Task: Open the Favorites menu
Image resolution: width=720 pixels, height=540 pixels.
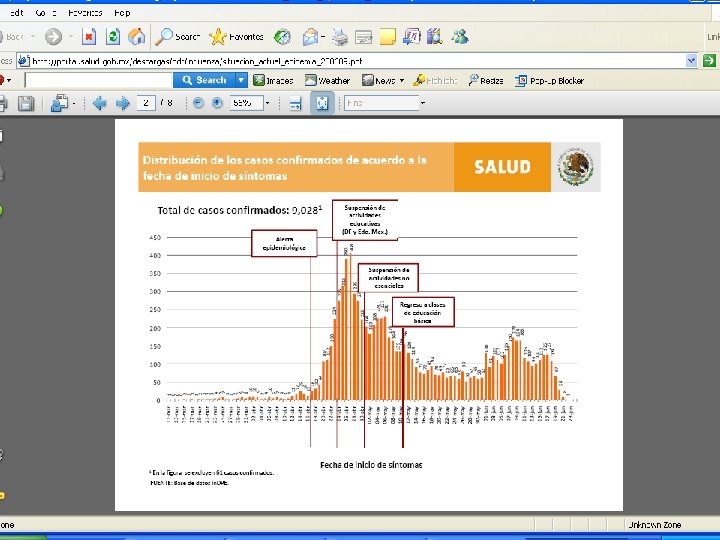Action: point(85,13)
